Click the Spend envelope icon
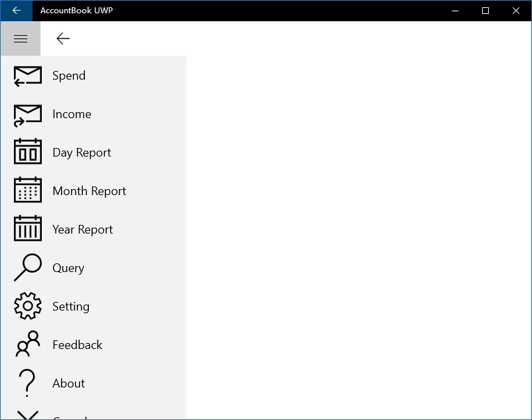The width and height of the screenshot is (532, 420). pos(28,76)
